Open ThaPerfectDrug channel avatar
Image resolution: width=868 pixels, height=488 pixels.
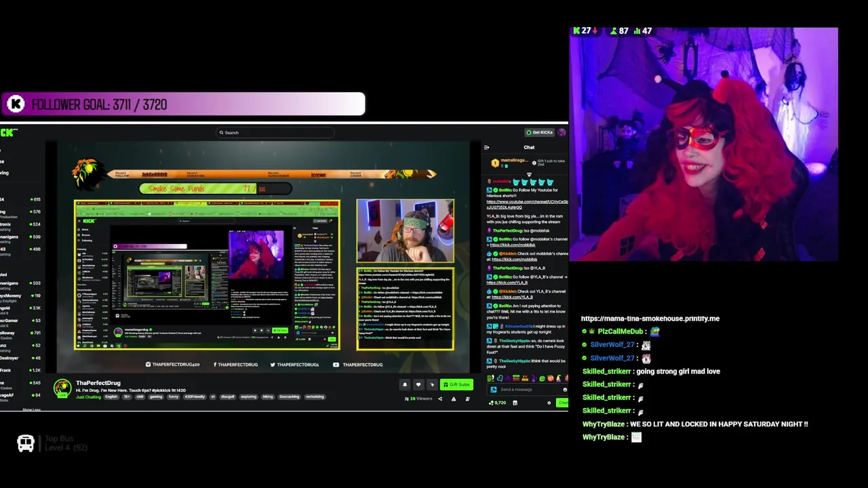pyautogui.click(x=62, y=388)
